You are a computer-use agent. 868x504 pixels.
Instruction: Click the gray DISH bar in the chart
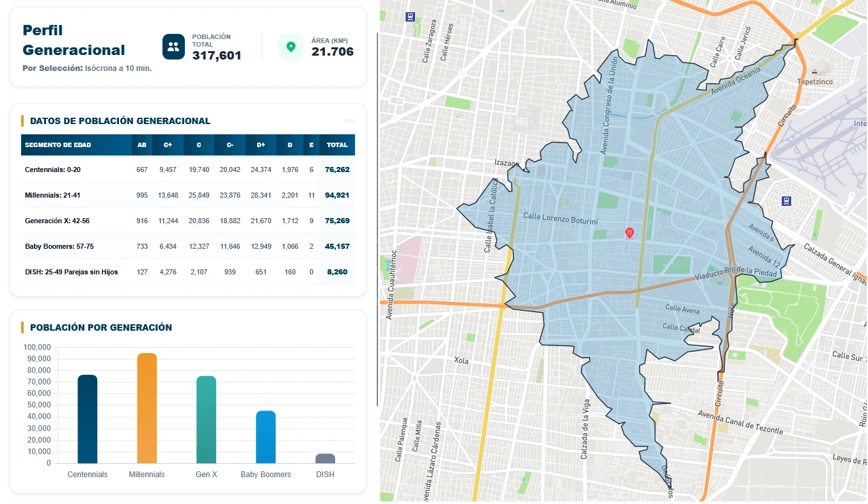click(326, 459)
